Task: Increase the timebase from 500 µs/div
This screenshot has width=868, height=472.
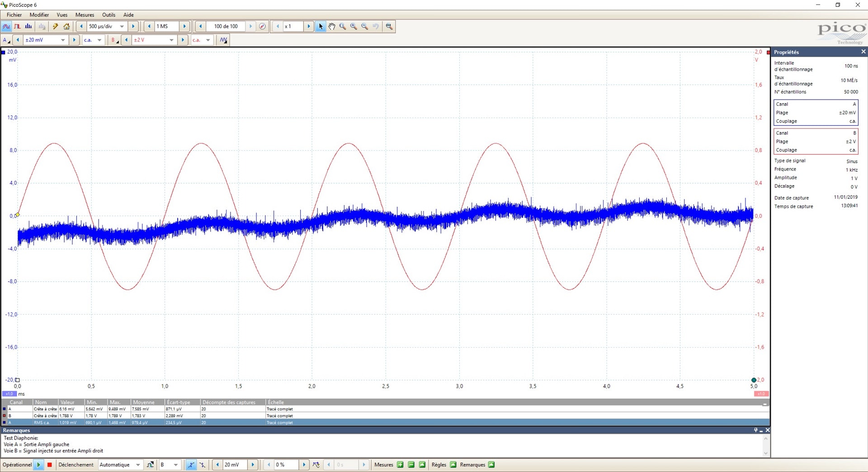Action: pyautogui.click(x=133, y=26)
